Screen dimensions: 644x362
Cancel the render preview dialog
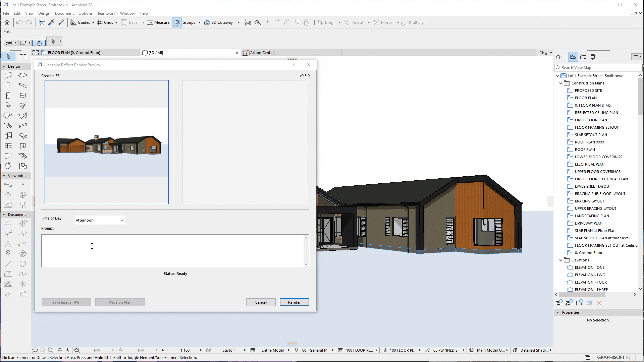[x=261, y=302]
